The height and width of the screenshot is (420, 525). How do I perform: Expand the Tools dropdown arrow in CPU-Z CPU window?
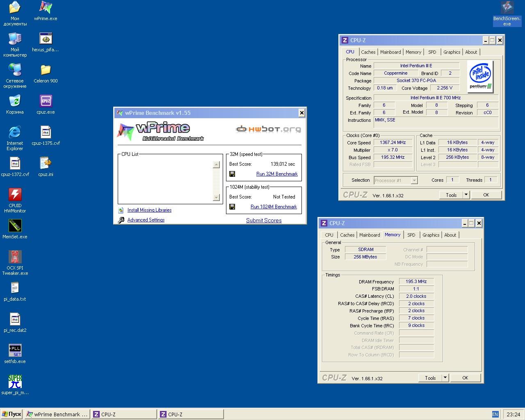(466, 195)
